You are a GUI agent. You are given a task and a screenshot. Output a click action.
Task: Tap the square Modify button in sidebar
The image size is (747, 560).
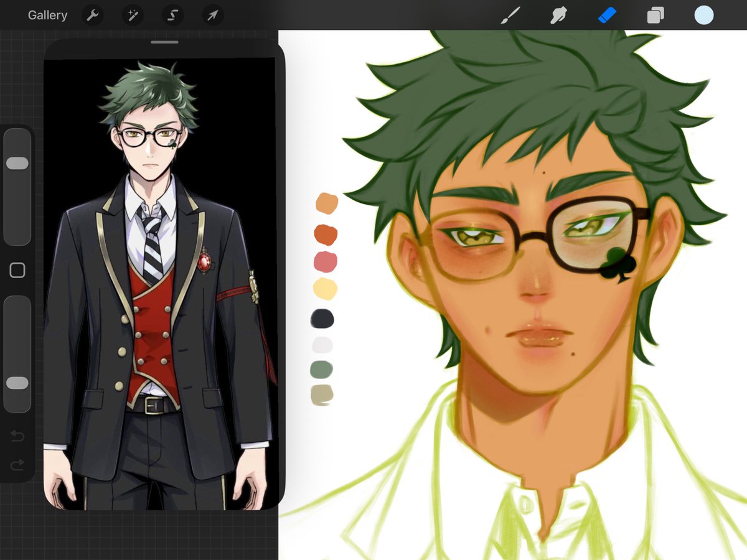tap(17, 270)
